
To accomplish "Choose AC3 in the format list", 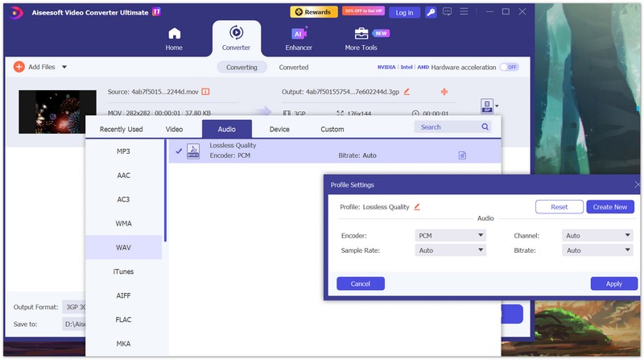I will point(123,199).
